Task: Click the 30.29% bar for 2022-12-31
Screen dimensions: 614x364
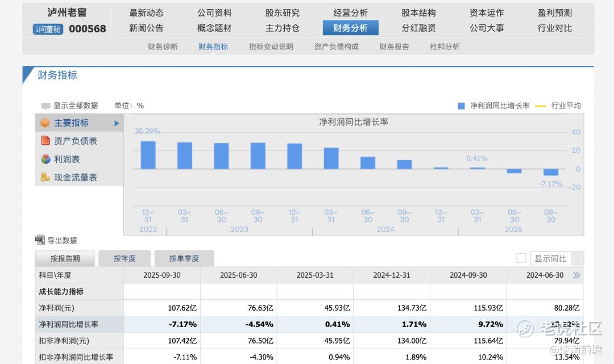Action: [x=148, y=155]
